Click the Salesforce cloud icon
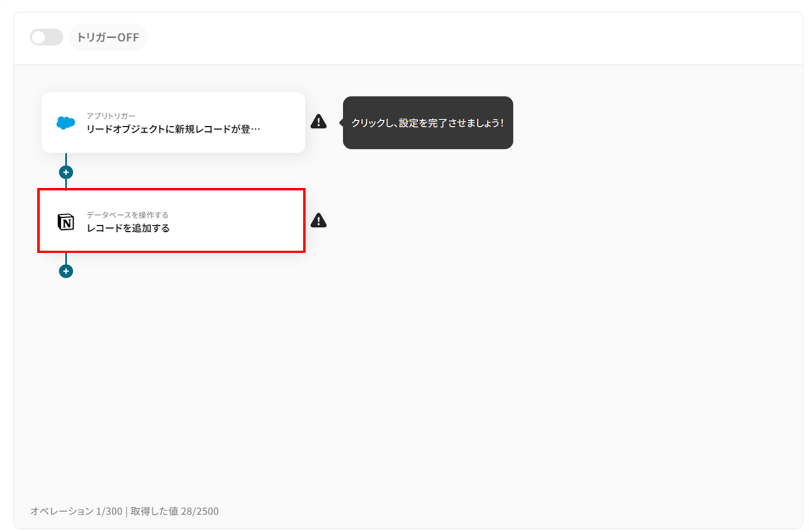This screenshot has height=532, width=809. 66,123
